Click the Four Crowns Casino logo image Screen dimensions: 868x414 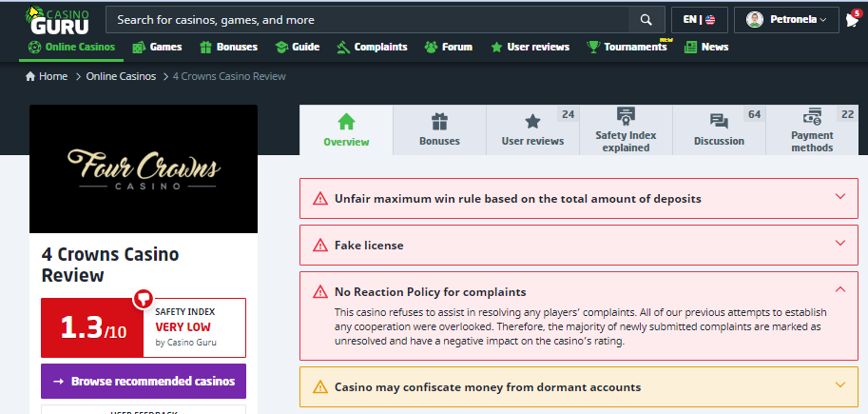(x=144, y=168)
